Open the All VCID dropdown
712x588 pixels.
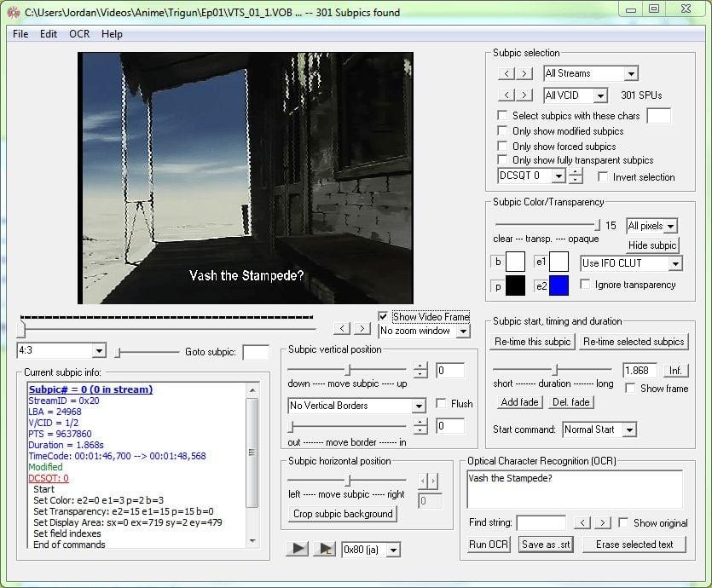576,95
